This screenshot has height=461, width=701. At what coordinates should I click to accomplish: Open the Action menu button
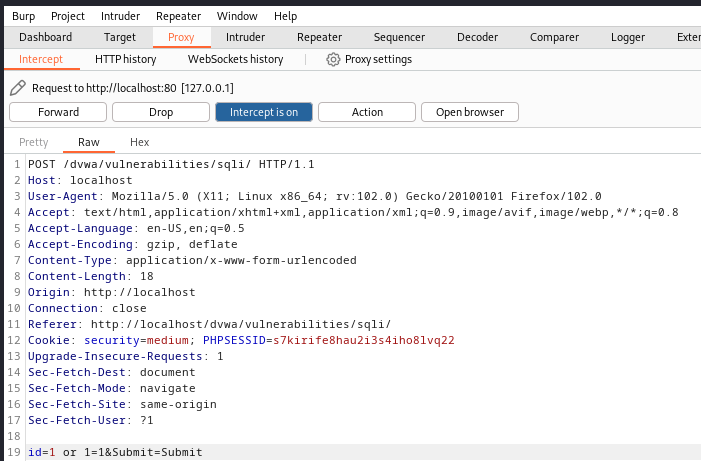click(367, 112)
